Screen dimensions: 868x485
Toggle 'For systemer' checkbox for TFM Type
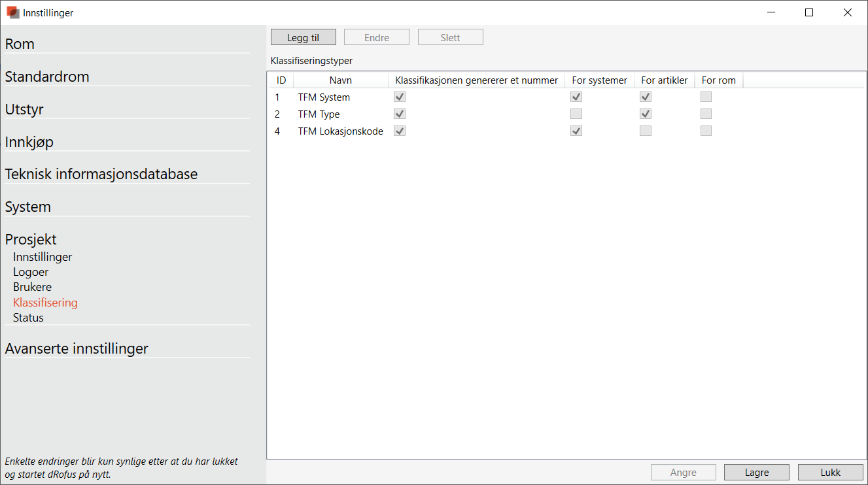point(576,114)
